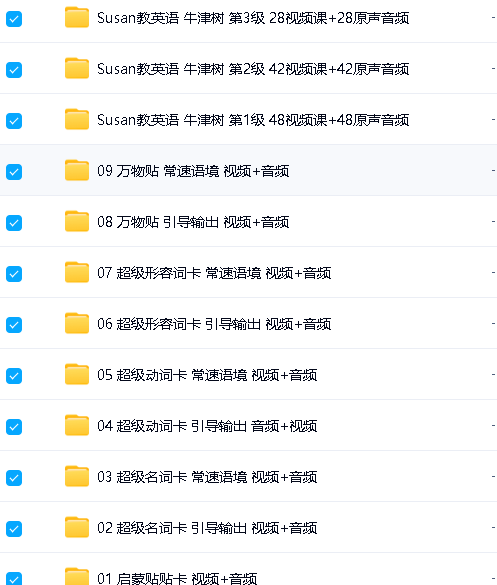Select folder icon for 牛津树 第1级 48视频课

click(x=77, y=119)
